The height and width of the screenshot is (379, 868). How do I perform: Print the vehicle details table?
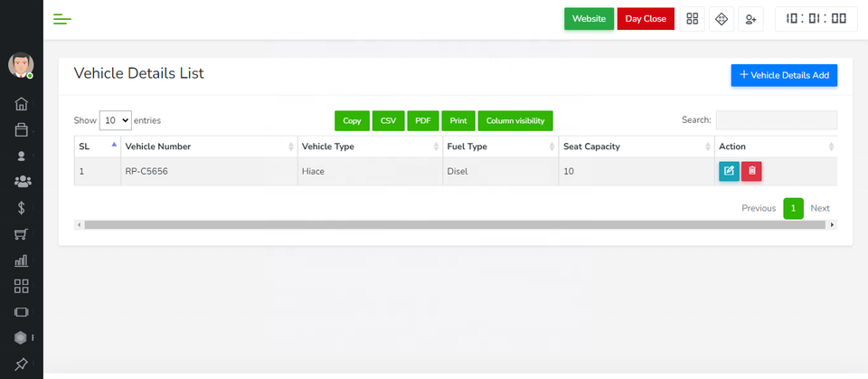coord(458,121)
